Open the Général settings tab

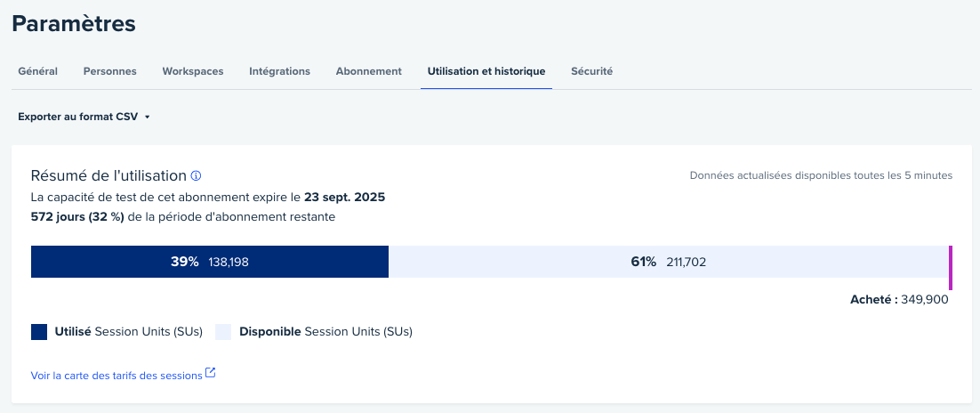37,71
